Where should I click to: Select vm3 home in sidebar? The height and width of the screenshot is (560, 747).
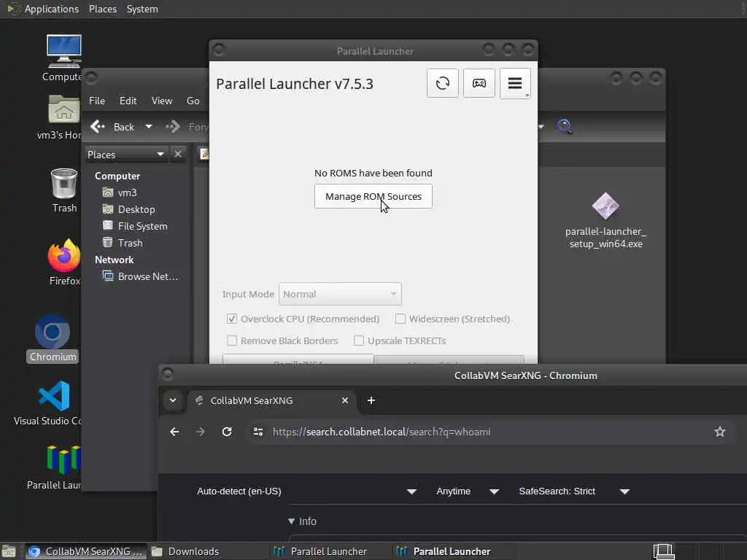click(127, 192)
